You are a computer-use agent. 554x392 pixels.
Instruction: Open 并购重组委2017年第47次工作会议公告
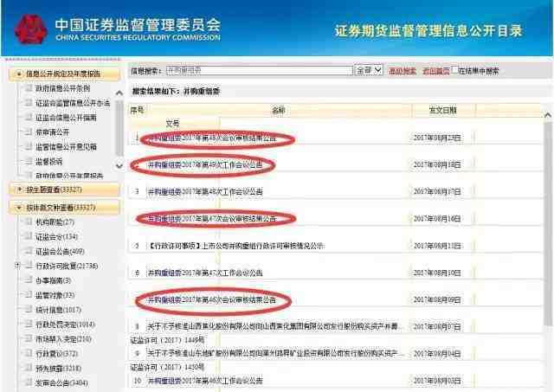tap(205, 273)
